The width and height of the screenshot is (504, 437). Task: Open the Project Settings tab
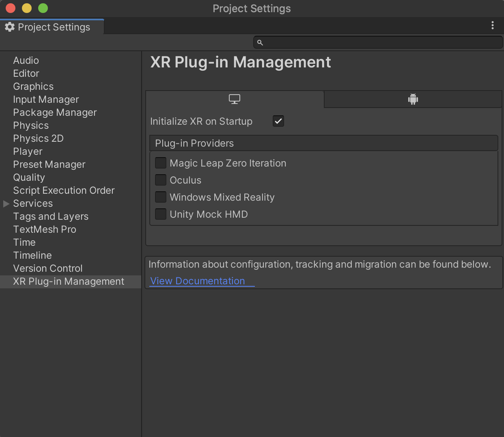52,27
